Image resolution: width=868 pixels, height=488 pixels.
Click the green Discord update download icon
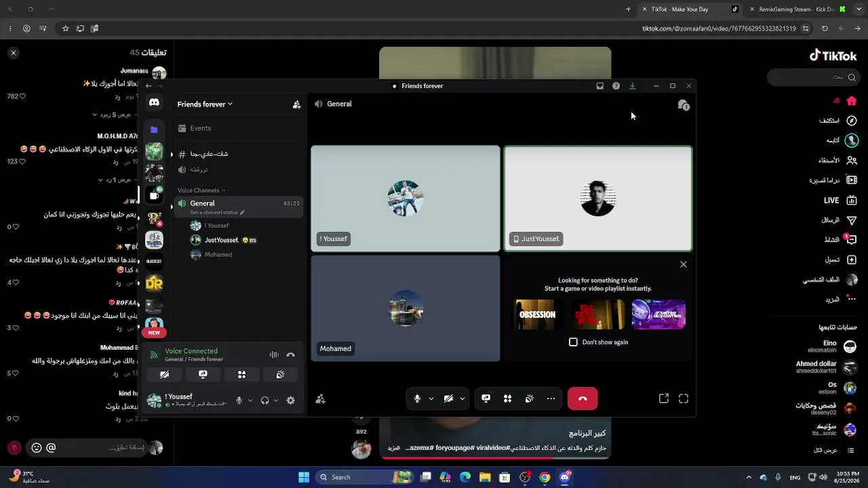point(632,86)
